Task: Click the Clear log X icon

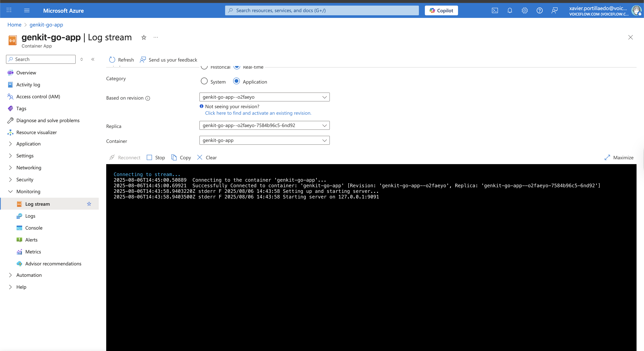Action: pyautogui.click(x=200, y=157)
